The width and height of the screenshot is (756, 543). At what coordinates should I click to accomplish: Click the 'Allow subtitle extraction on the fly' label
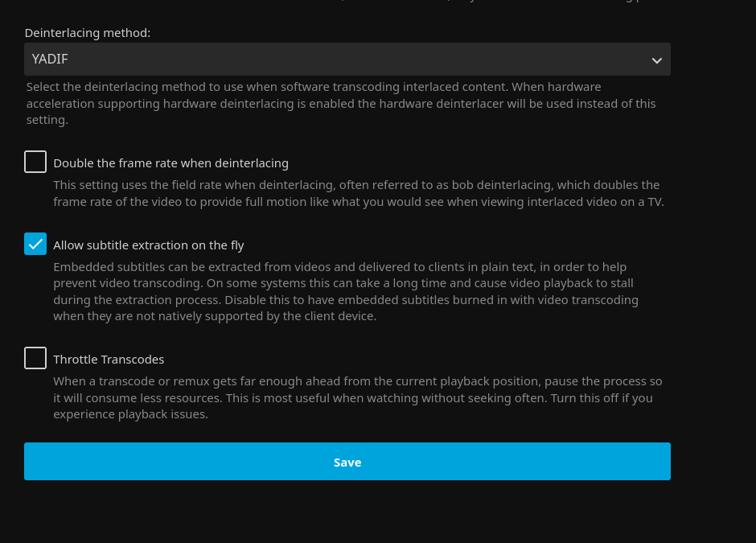click(x=149, y=245)
